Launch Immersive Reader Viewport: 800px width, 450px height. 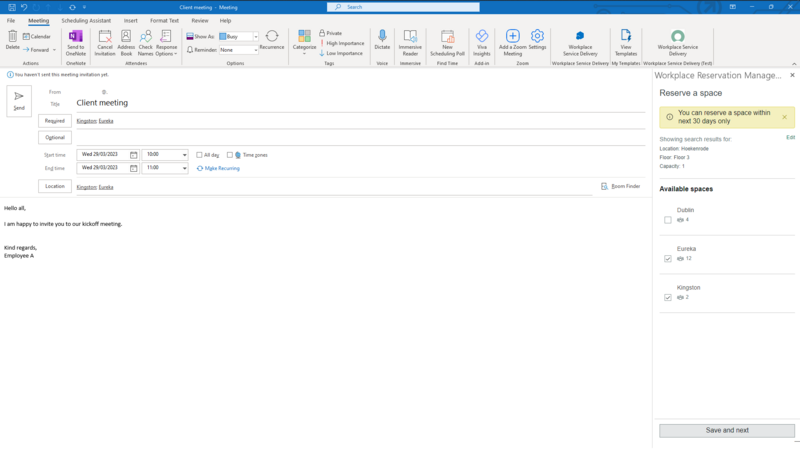click(410, 43)
